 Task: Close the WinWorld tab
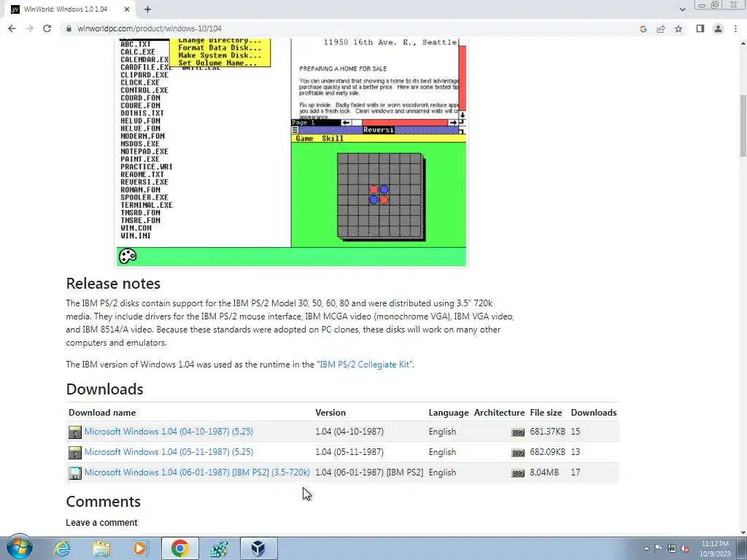tap(127, 9)
